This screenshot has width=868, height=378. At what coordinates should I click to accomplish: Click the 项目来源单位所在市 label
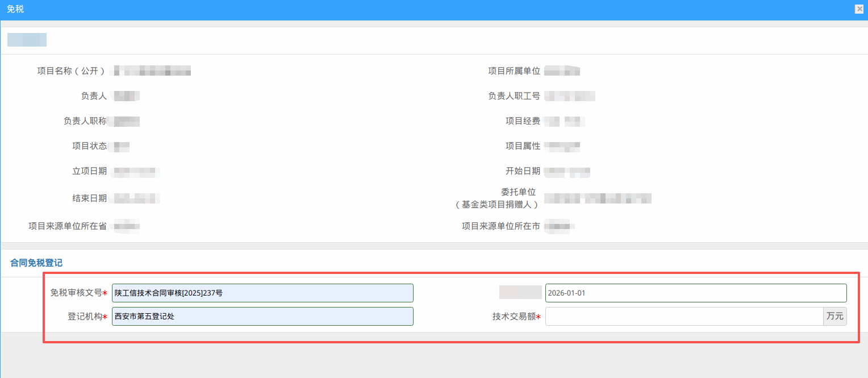pyautogui.click(x=500, y=226)
